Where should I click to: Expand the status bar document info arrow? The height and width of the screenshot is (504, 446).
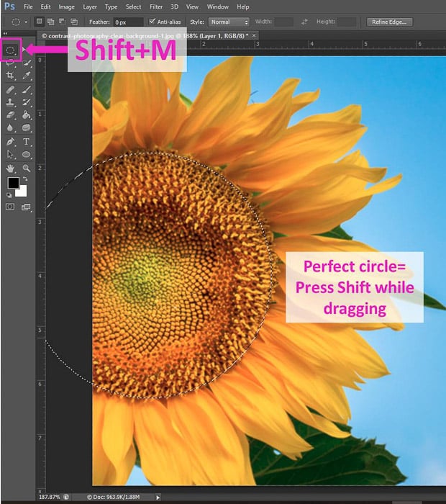[158, 498]
